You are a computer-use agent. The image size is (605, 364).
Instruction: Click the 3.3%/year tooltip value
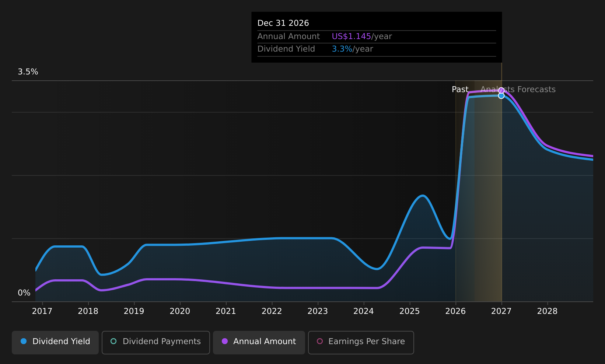click(x=352, y=49)
